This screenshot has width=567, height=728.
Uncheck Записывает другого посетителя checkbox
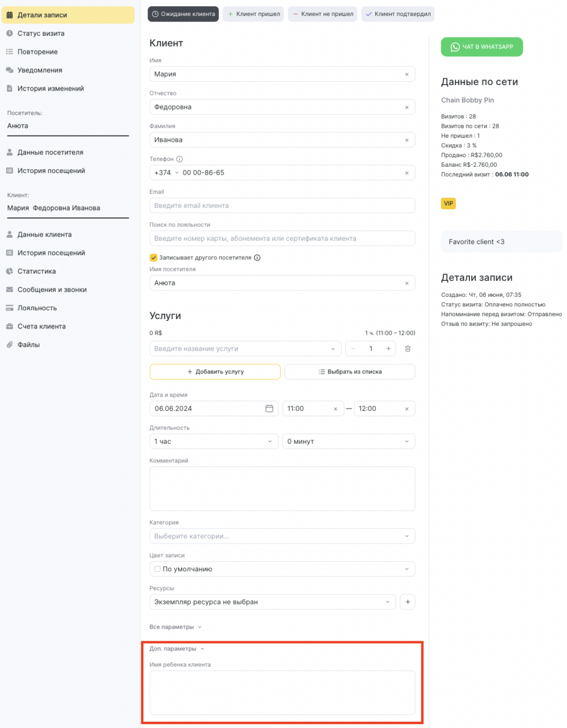click(153, 258)
